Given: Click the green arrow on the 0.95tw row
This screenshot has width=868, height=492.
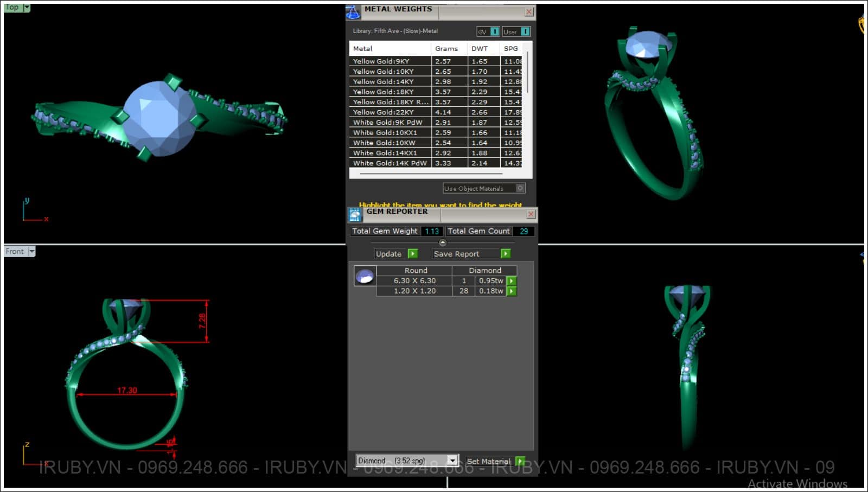Looking at the screenshot, I should click(512, 281).
